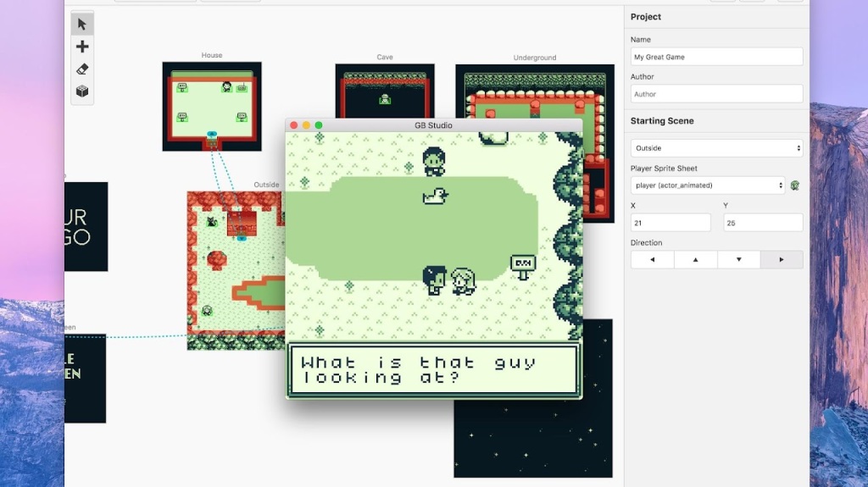The image size is (868, 487).
Task: Focus the Author text field
Action: coord(716,94)
